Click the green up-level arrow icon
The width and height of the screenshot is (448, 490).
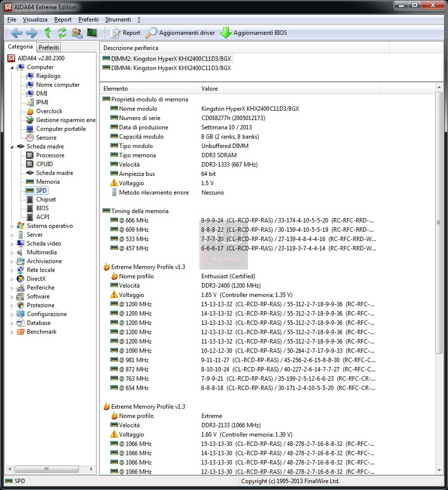pos(48,32)
